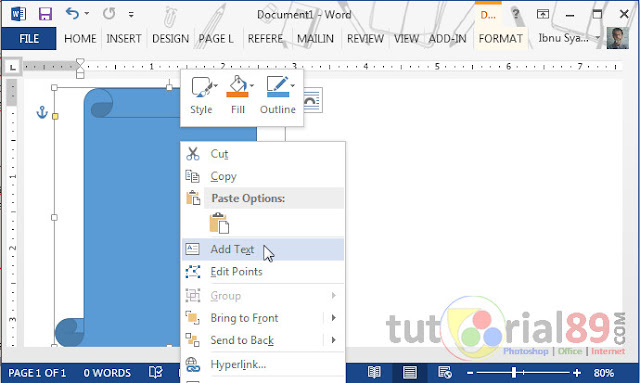The image size is (640, 383).
Task: Click the first line indent marker on ruler
Action: 80,62
